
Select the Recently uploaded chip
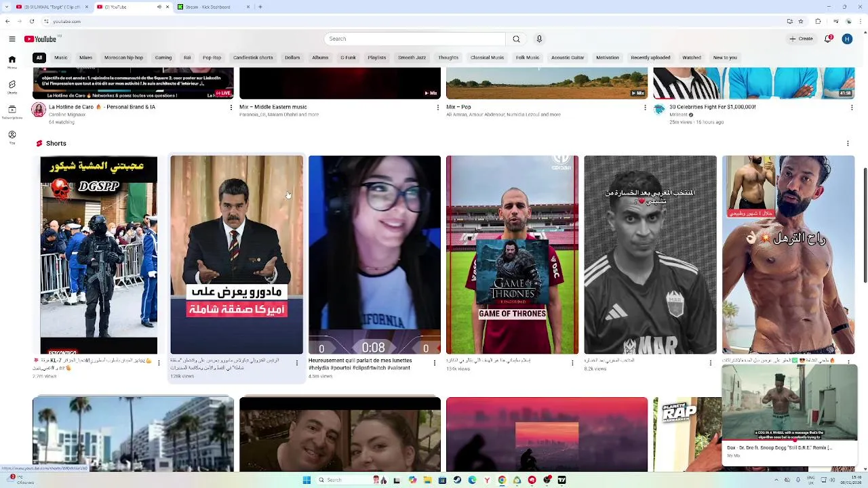(650, 58)
